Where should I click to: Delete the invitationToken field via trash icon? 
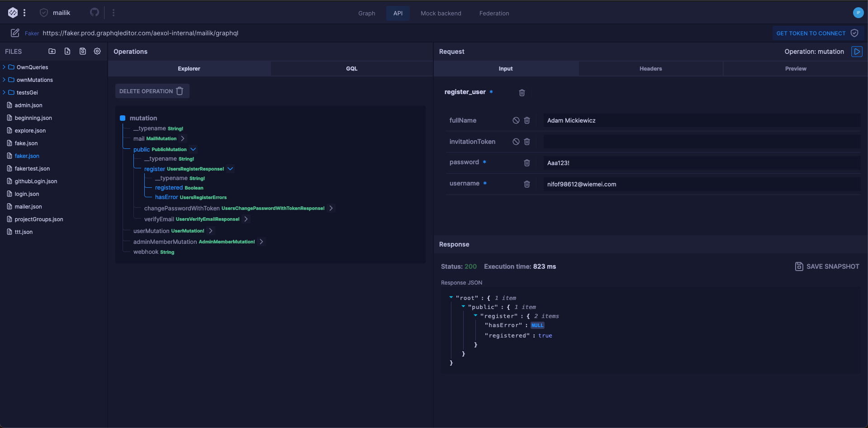(x=527, y=142)
